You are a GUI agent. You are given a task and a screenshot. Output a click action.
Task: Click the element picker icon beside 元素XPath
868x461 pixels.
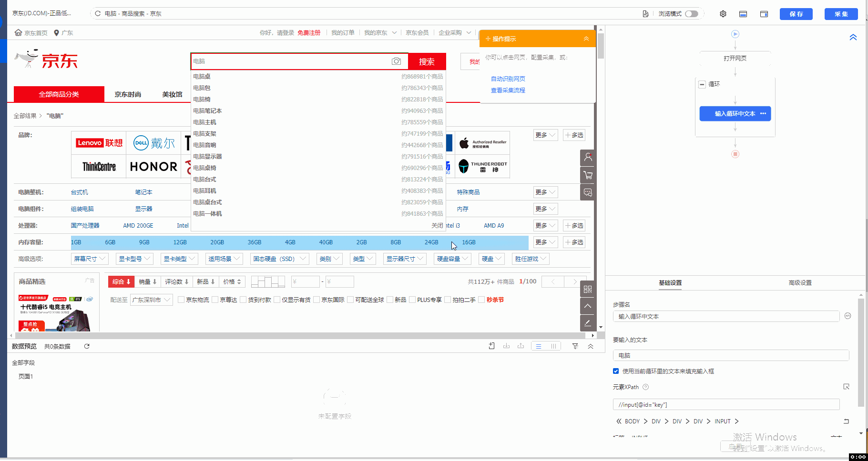pos(846,387)
